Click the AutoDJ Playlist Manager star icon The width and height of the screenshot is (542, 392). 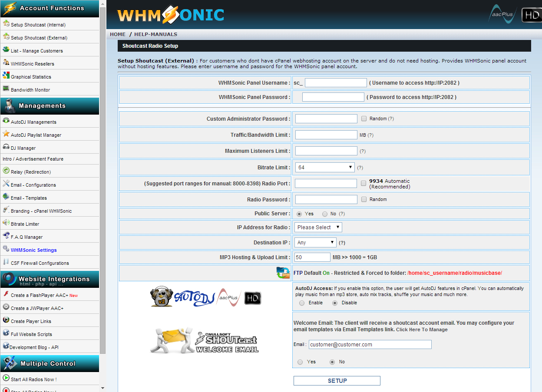[6, 134]
